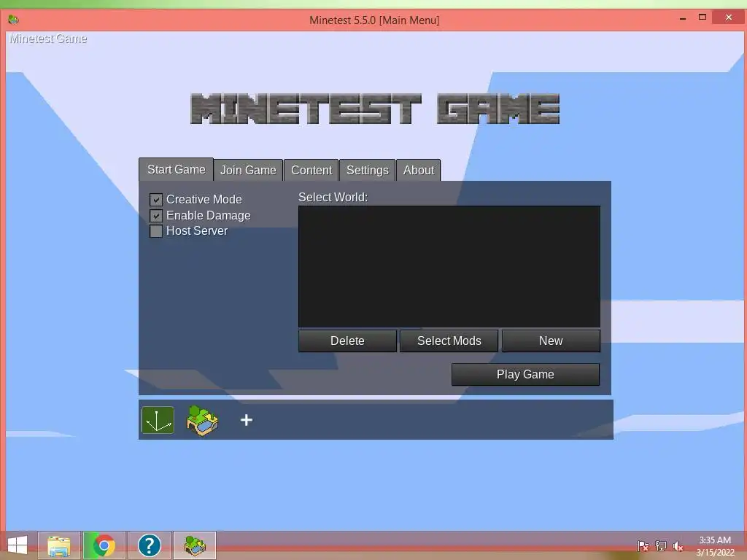Open the Minetest title bar app icon
The height and width of the screenshot is (560, 747).
point(13,20)
